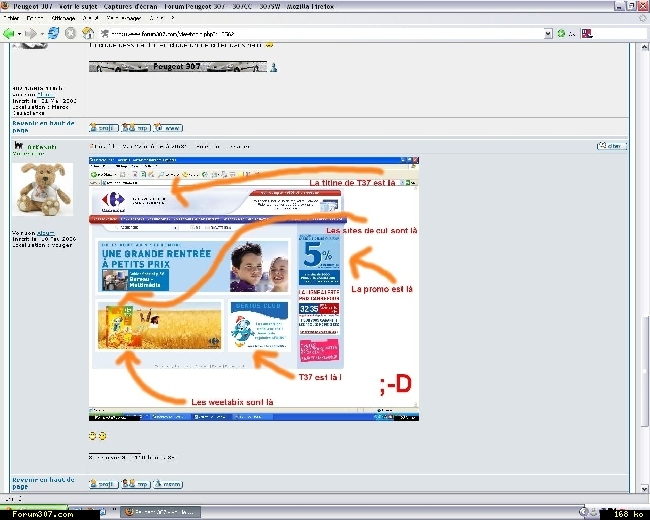Image resolution: width=650 pixels, height=520 pixels.
Task: Click the mp button under screenshot post
Action: [x=136, y=484]
